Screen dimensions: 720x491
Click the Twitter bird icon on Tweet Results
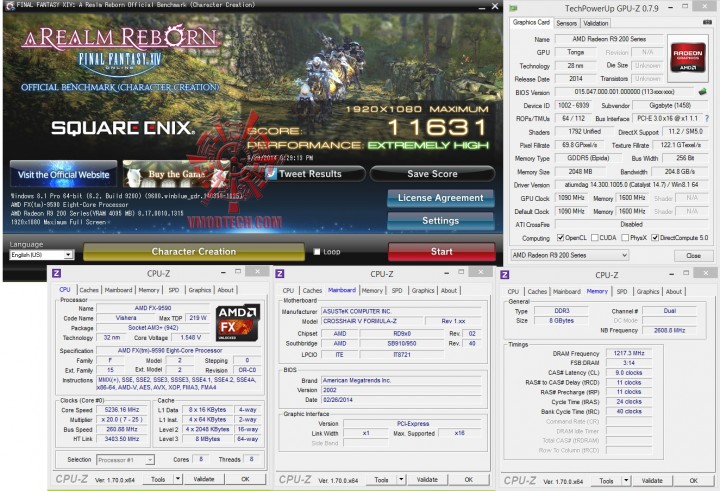(271, 174)
